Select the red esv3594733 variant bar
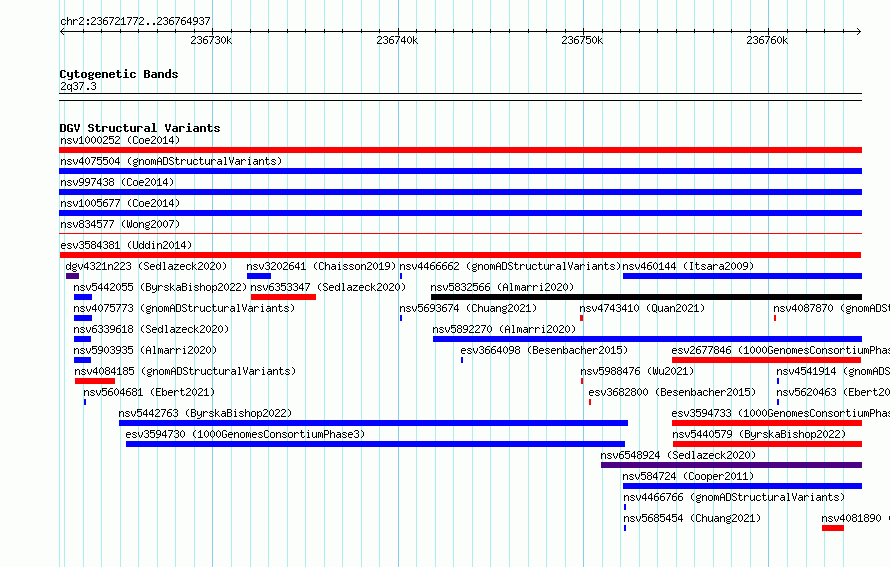This screenshot has height=567, width=890. [x=767, y=423]
